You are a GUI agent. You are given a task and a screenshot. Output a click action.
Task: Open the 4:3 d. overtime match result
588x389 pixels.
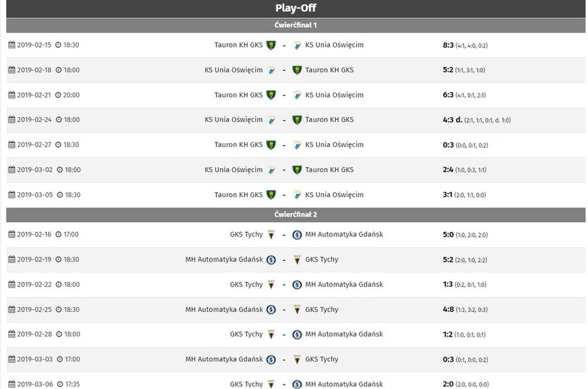pyautogui.click(x=453, y=119)
